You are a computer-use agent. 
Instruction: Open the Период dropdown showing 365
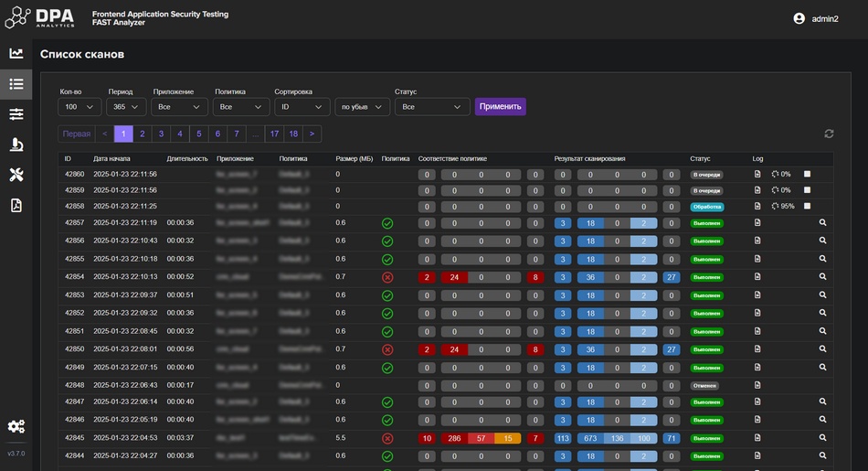[x=127, y=107]
